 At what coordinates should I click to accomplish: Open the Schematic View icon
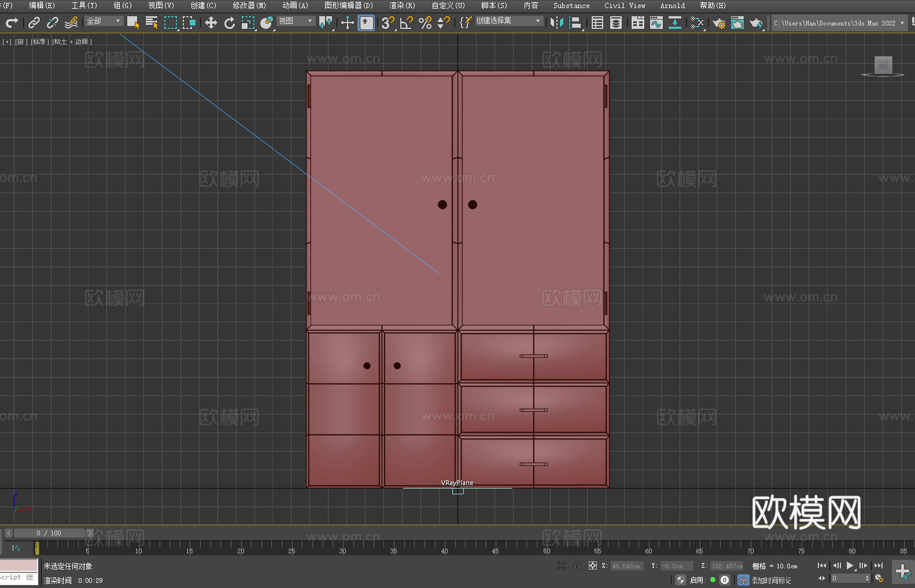(675, 23)
